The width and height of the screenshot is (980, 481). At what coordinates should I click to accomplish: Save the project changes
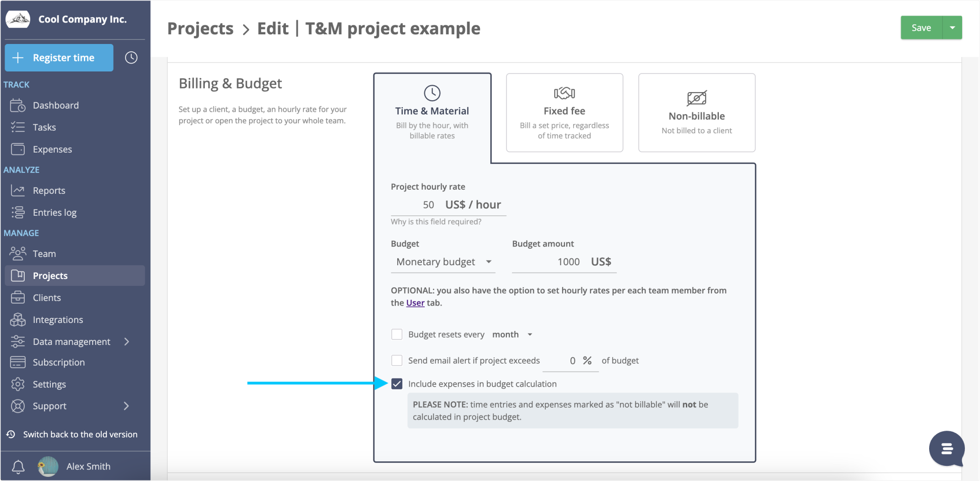point(921,27)
